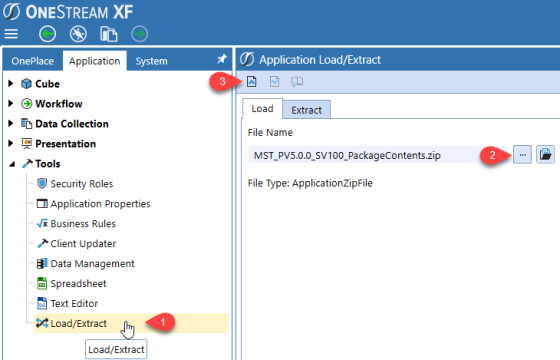Pin the navigation panel with the pushpin icon
The height and width of the screenshot is (360, 560).
click(222, 59)
